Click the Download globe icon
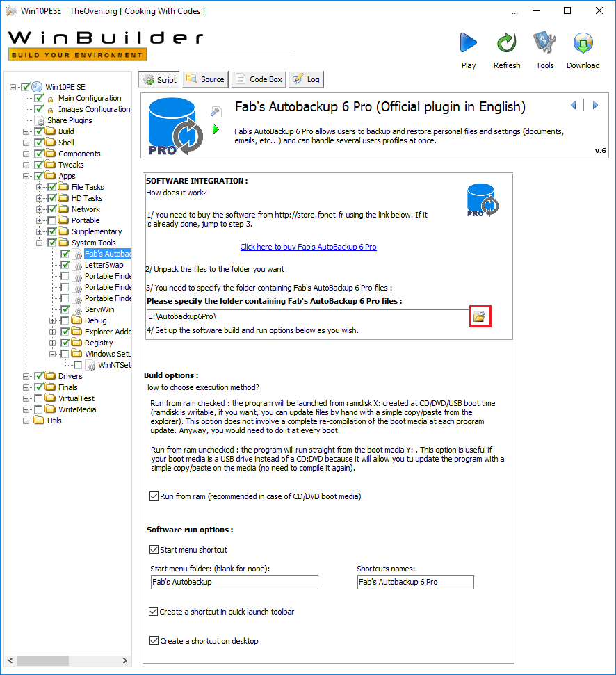The image size is (616, 675). (x=583, y=42)
